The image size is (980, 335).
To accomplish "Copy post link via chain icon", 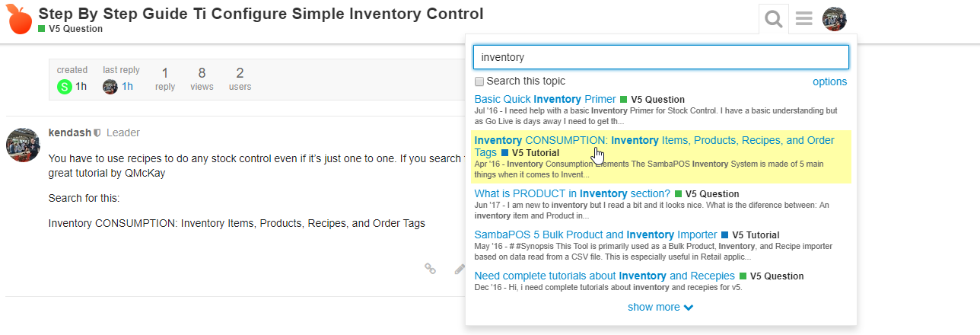I will [x=430, y=268].
